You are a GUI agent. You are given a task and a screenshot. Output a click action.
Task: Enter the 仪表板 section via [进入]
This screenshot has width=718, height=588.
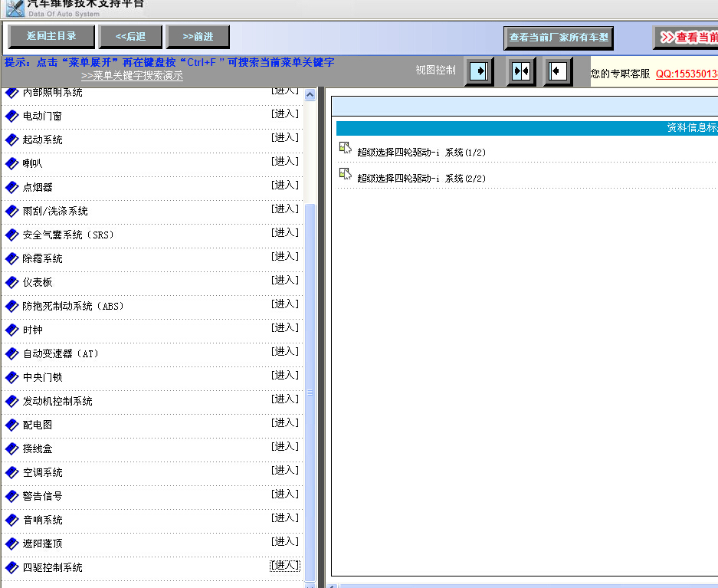pyautogui.click(x=285, y=281)
